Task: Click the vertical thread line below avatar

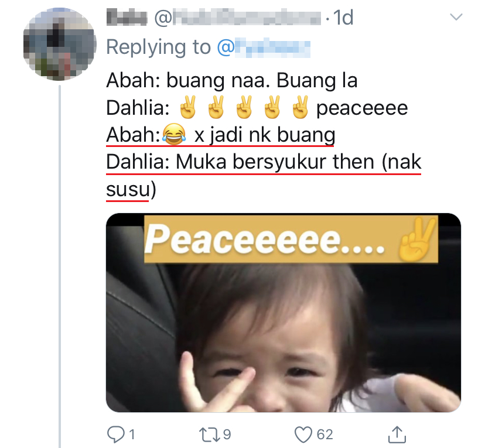Action: 60,264
